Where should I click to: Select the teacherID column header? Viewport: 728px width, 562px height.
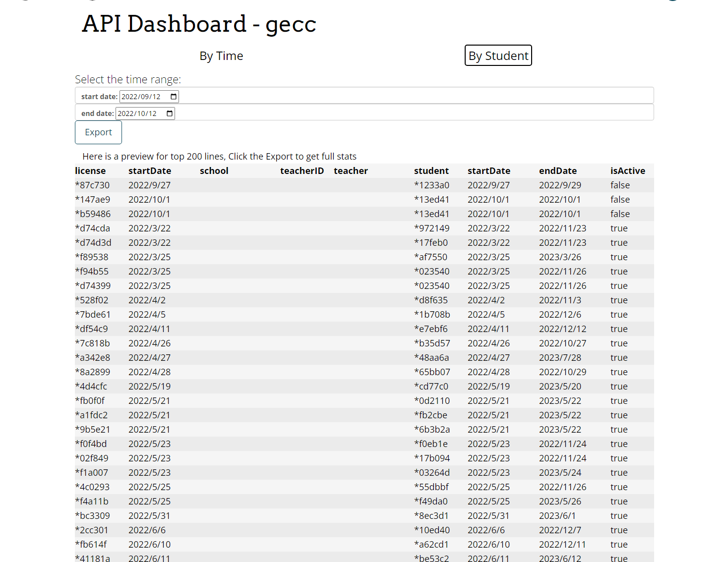click(302, 170)
